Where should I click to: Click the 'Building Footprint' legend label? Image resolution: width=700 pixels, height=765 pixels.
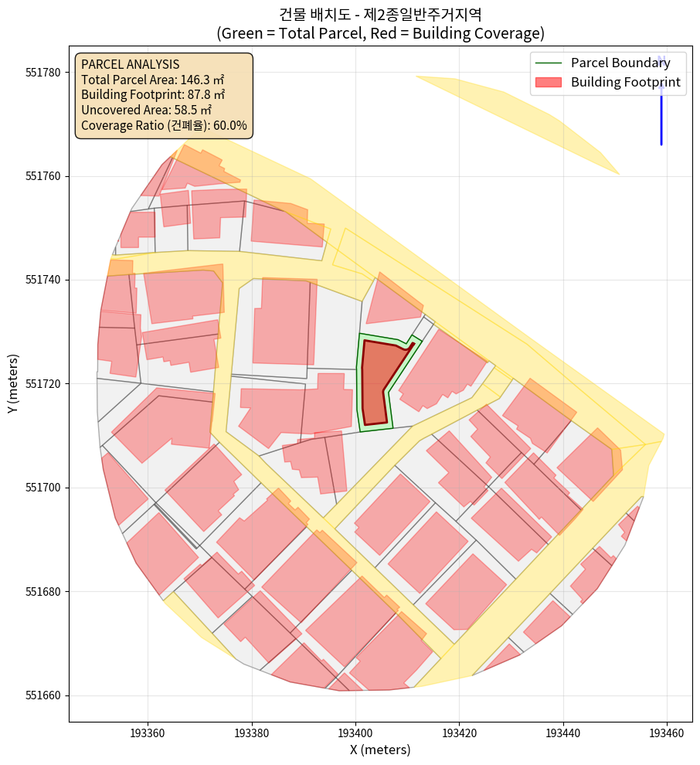625,83
